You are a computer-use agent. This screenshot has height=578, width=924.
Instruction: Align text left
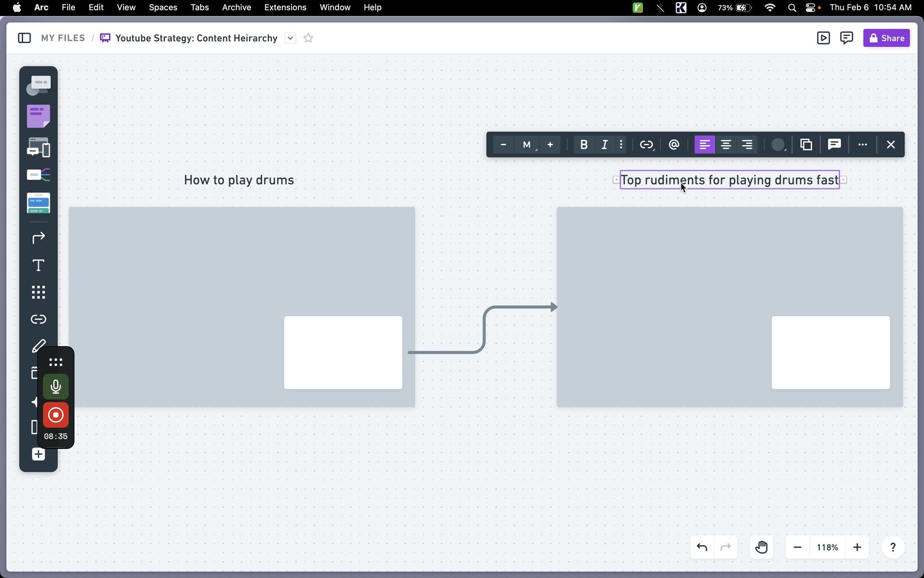coord(705,144)
